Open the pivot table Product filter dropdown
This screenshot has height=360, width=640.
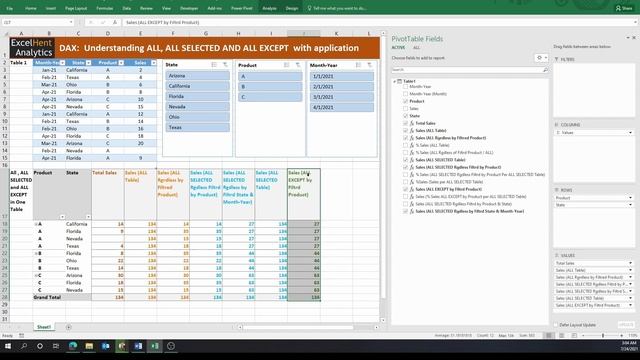[x=62, y=217]
